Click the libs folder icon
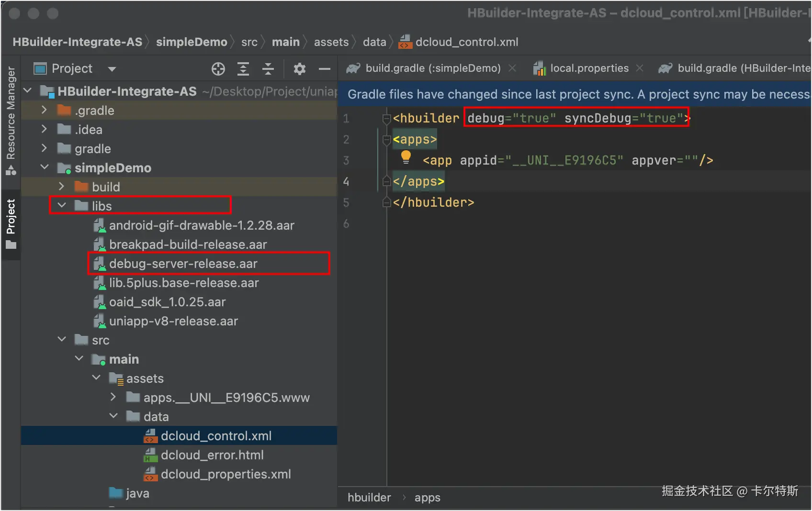 tap(81, 206)
